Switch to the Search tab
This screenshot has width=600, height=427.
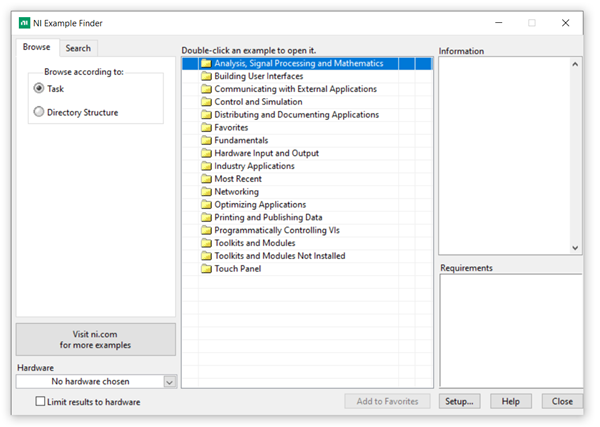point(78,48)
